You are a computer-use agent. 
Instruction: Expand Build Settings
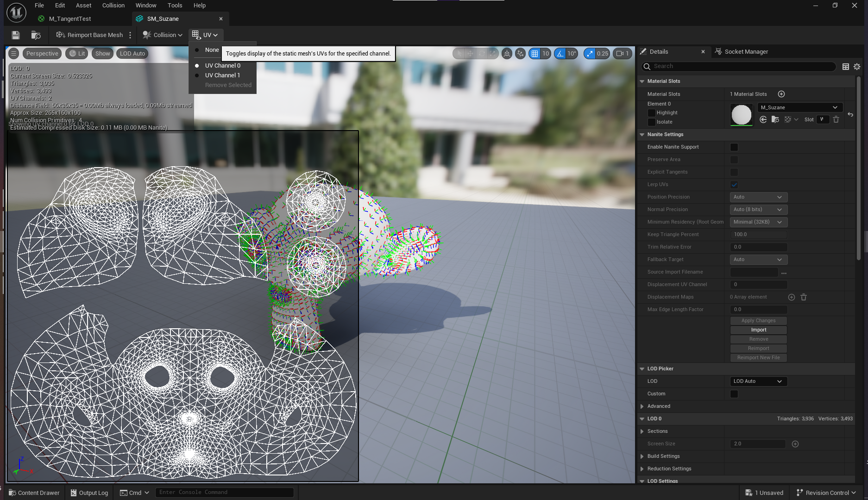click(642, 456)
